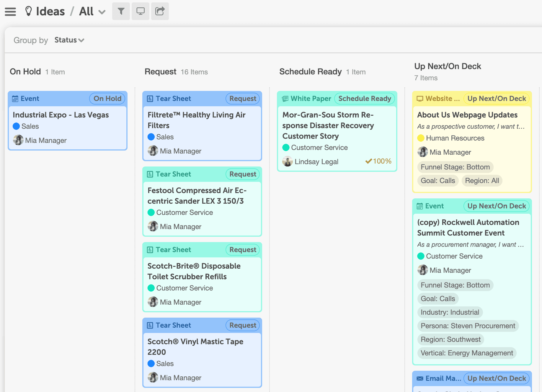This screenshot has width=542, height=392.
Task: Click the share export icon
Action: click(x=160, y=11)
